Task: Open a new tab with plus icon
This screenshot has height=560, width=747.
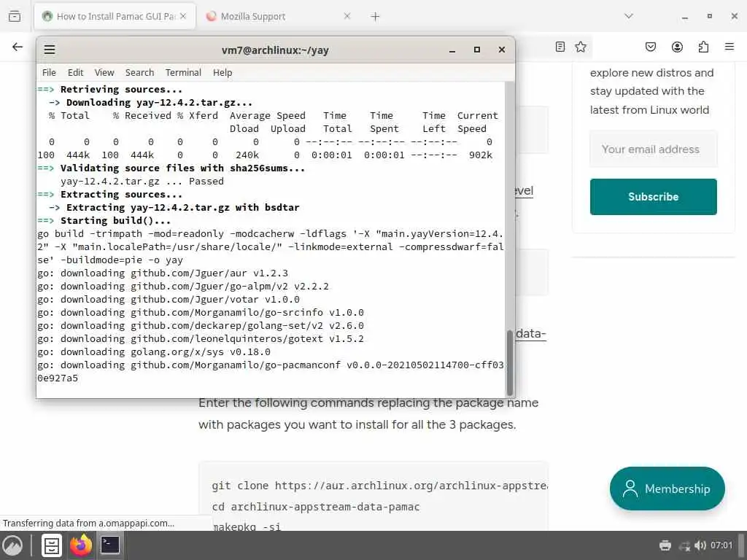Action: 375,17
